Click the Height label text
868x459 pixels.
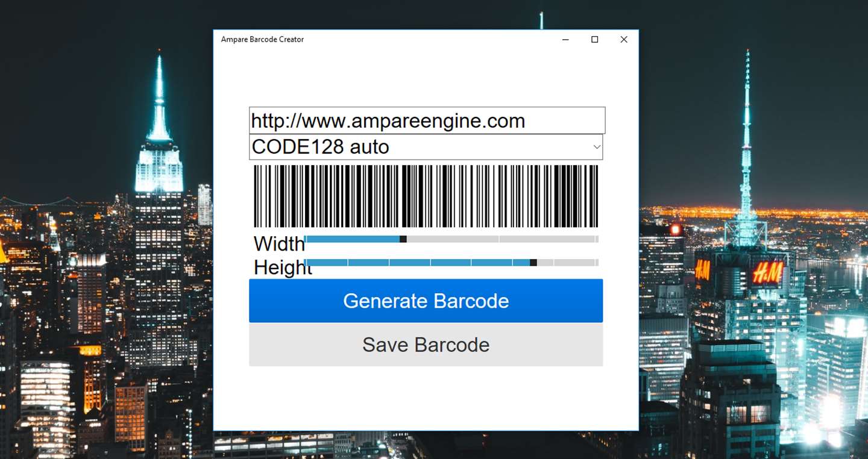[x=283, y=267]
